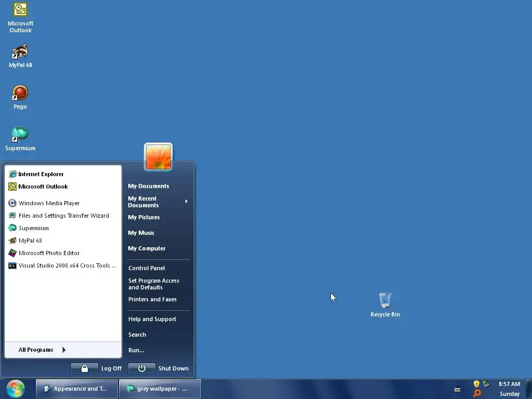The height and width of the screenshot is (399, 532).
Task: Open My Music
Action: tap(141, 233)
